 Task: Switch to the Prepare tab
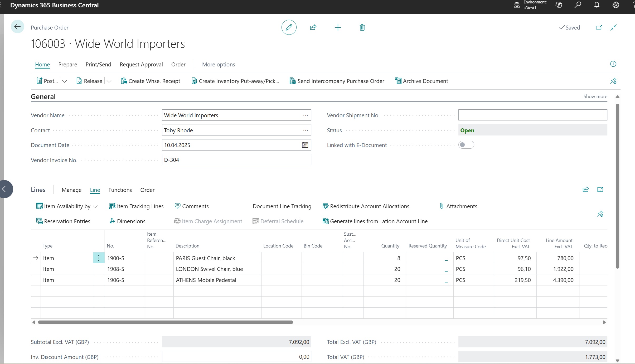coord(68,64)
